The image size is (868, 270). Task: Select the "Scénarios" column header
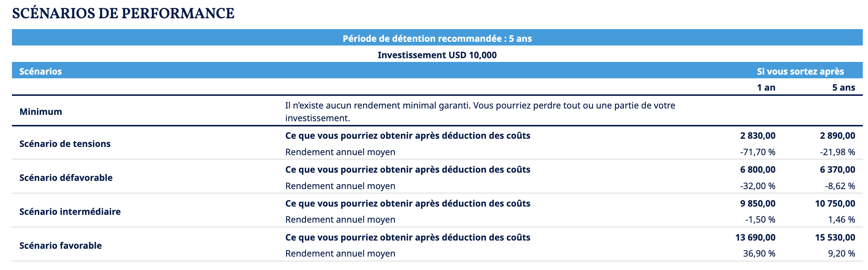tap(40, 71)
